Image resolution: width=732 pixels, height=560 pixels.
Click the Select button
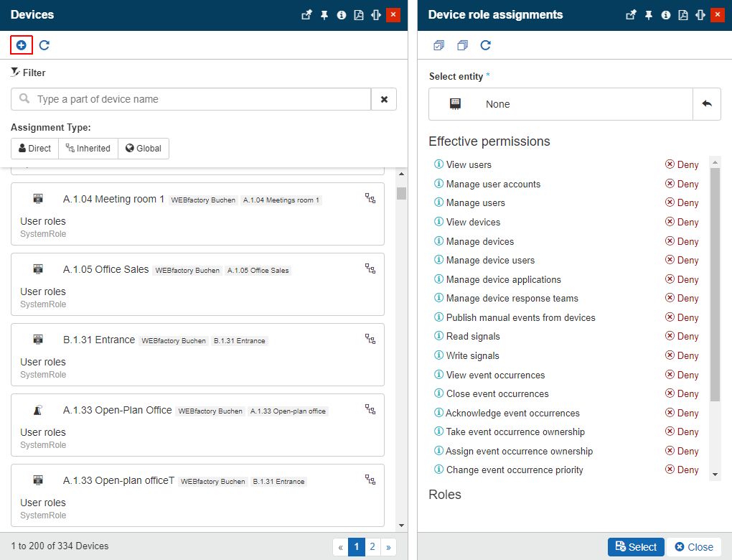636,547
